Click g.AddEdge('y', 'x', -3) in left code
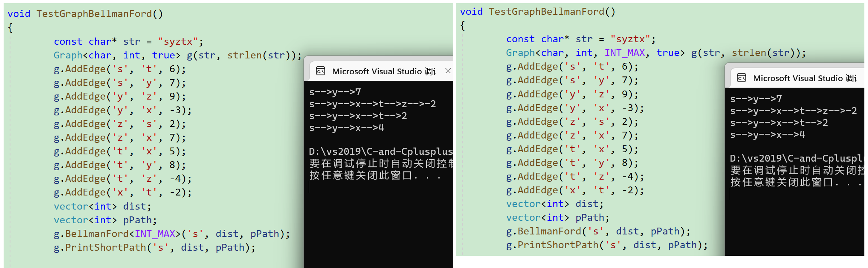The image size is (868, 268). coord(123,110)
